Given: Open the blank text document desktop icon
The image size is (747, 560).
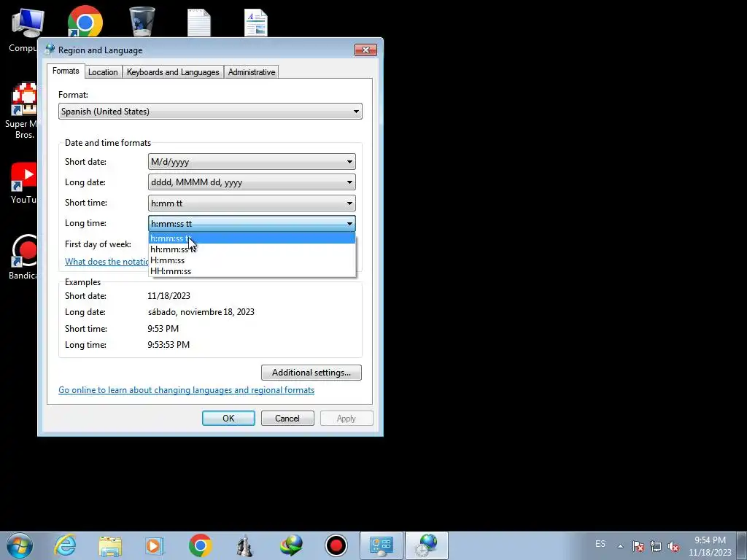Looking at the screenshot, I should [198, 23].
